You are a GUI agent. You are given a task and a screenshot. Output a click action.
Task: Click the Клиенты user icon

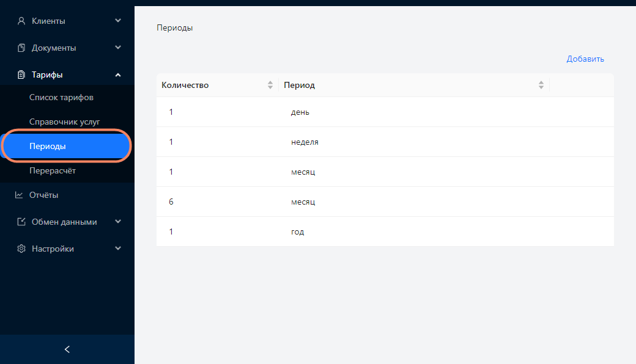(x=21, y=21)
